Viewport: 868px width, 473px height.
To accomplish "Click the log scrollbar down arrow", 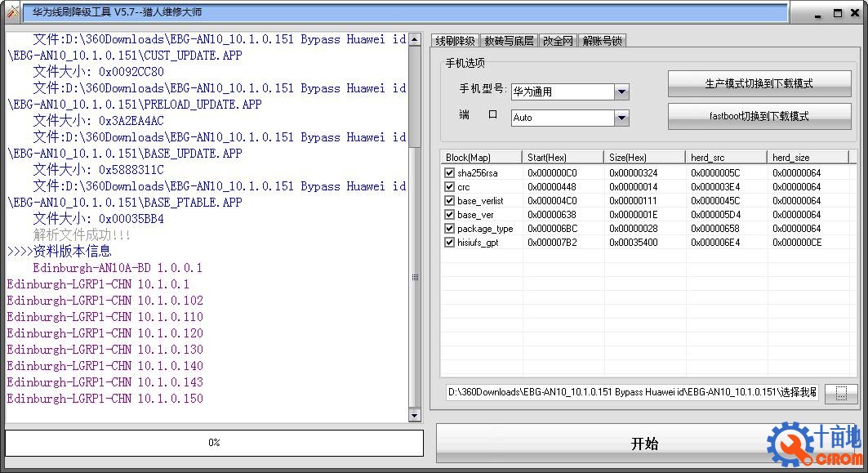I will tap(415, 416).
